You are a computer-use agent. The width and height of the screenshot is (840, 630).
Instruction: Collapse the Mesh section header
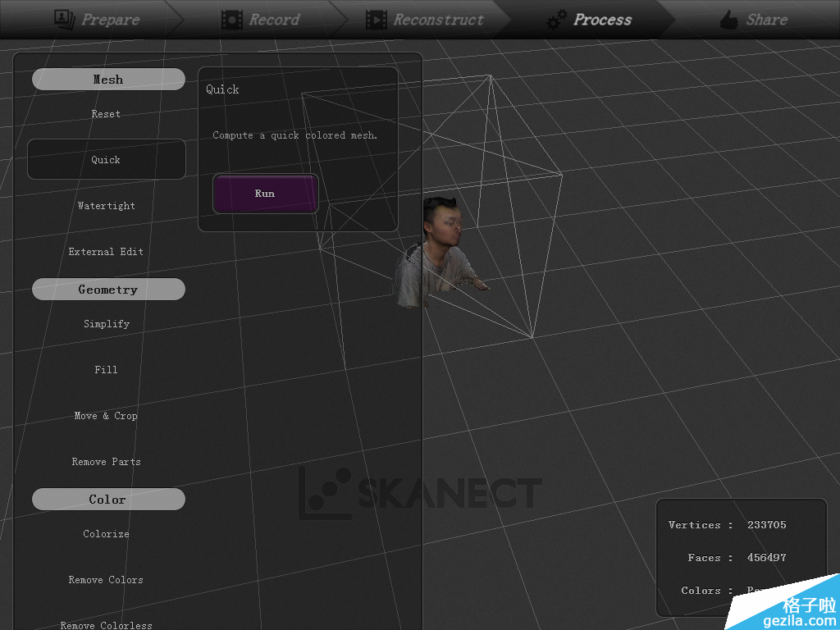coord(108,80)
